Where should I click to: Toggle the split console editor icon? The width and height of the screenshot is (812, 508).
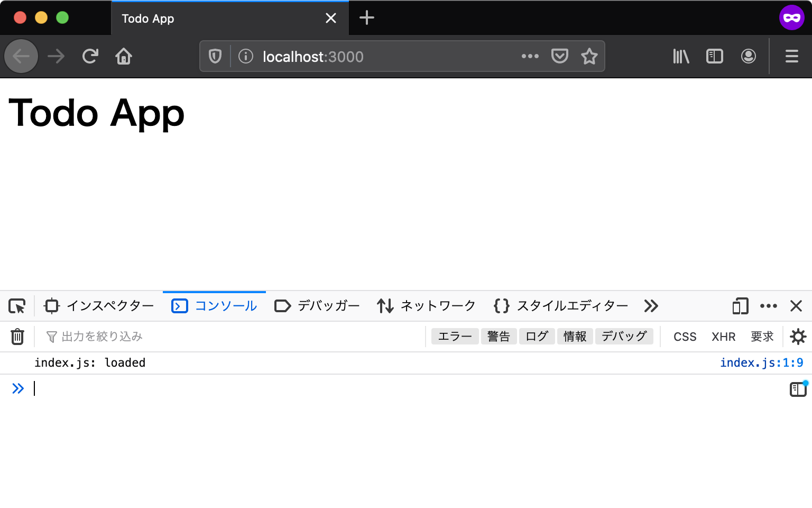pyautogui.click(x=797, y=389)
